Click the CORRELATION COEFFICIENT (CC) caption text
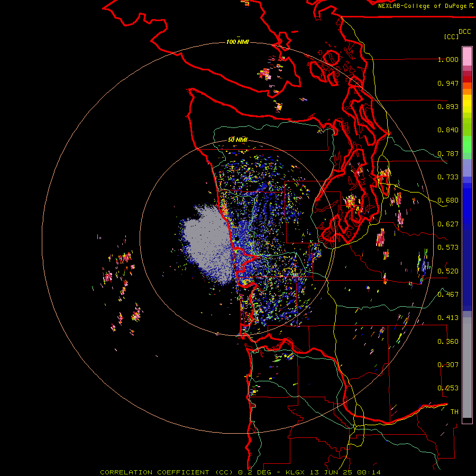The width and height of the screenshot is (476, 476). (166, 472)
